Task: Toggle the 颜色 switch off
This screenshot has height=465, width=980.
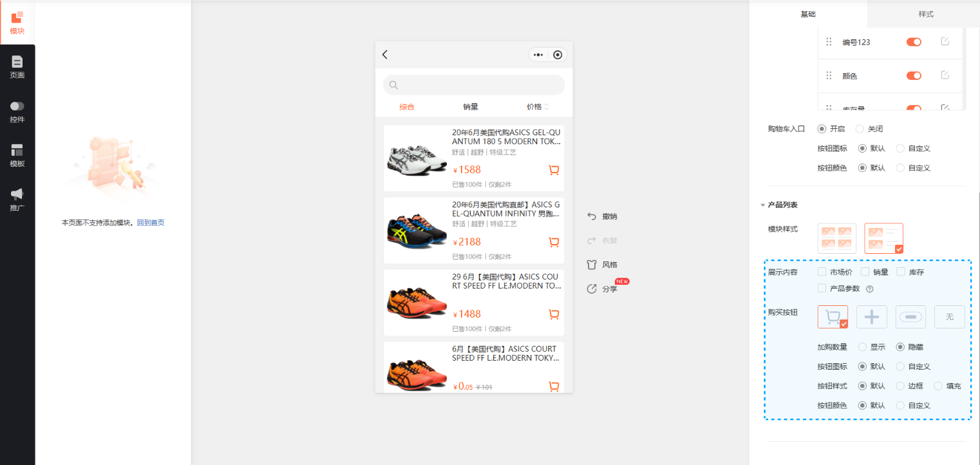Action: pyautogui.click(x=914, y=76)
